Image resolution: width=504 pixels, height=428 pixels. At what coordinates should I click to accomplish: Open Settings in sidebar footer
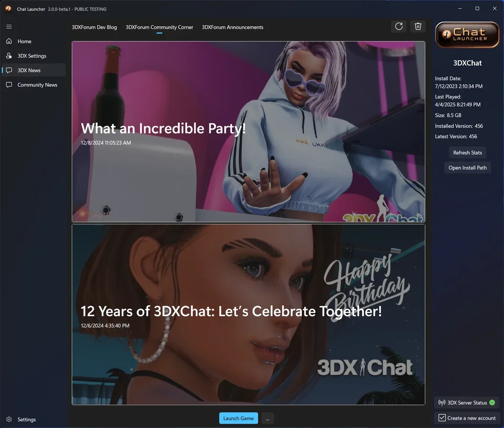point(34,419)
